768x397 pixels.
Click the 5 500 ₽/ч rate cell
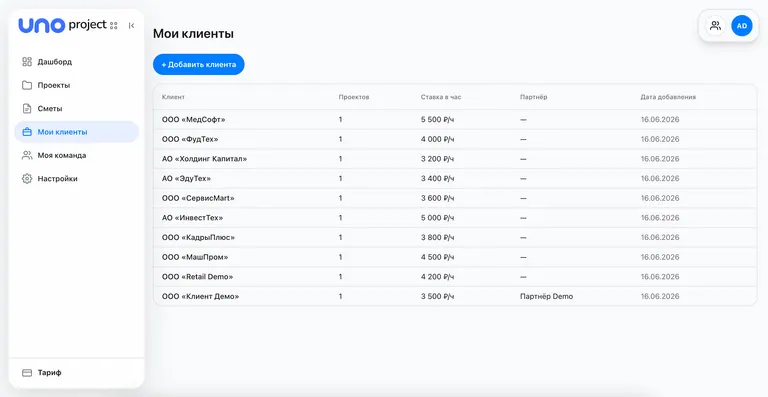437,119
